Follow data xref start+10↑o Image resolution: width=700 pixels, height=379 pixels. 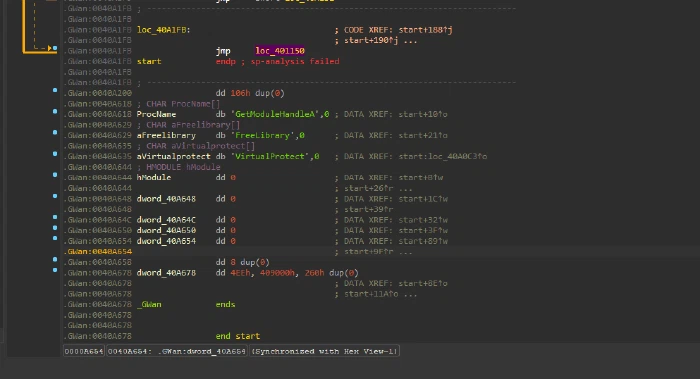tap(423, 114)
